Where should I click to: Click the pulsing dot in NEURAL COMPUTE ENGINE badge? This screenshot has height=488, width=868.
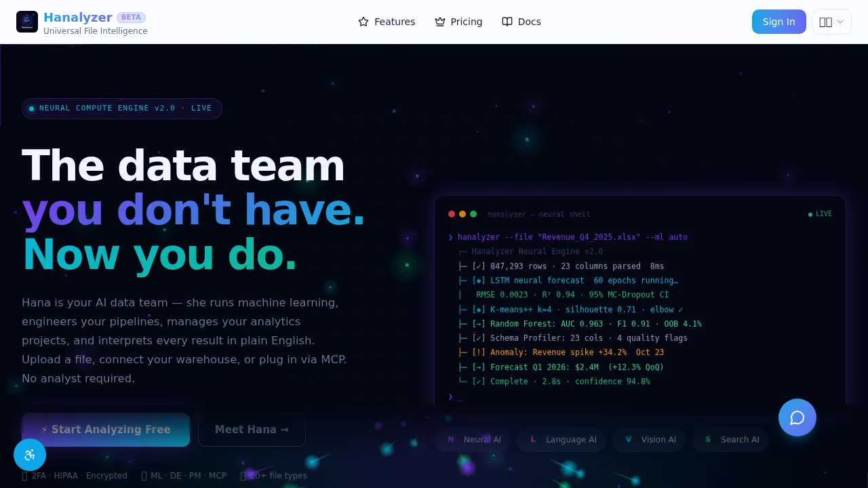pos(31,108)
